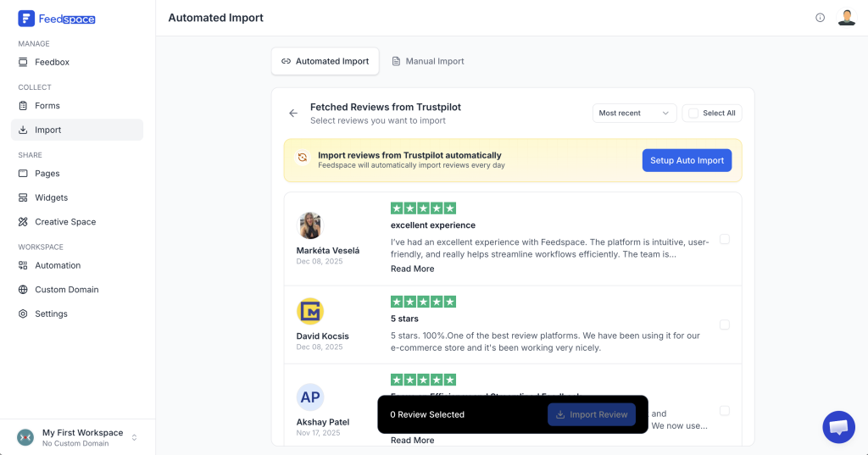Click Read More on Markéta's review
The height and width of the screenshot is (455, 868).
click(x=412, y=269)
